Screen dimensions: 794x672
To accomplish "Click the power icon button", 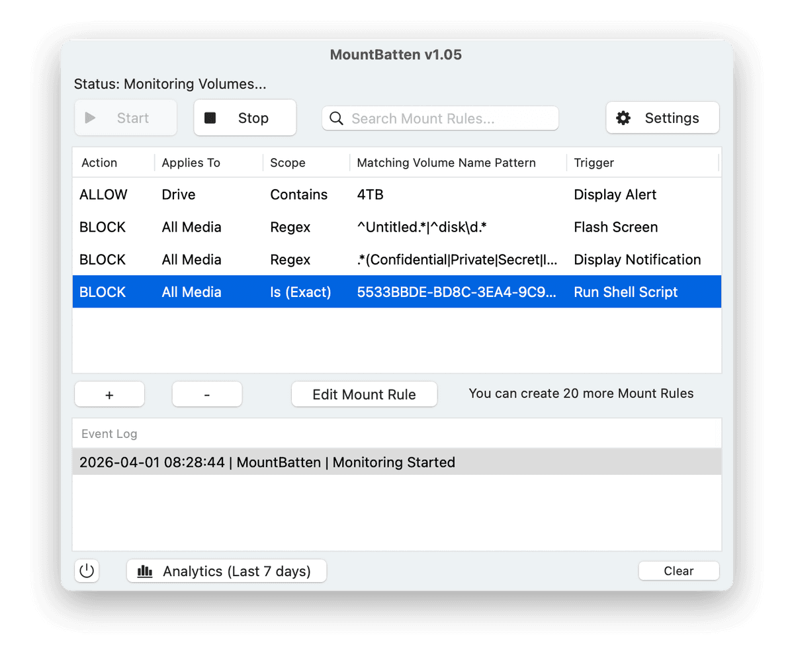I will pos(87,571).
